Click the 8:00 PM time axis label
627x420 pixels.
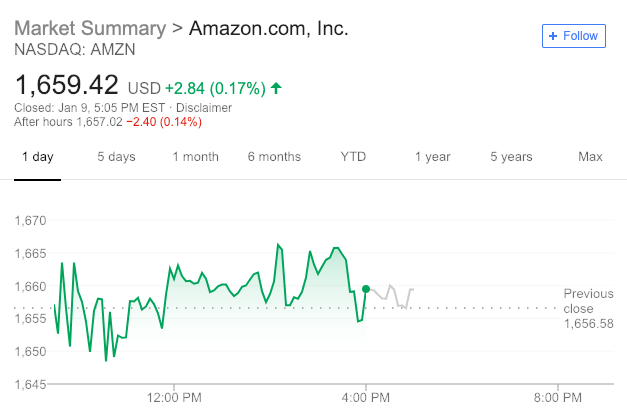coord(558,397)
